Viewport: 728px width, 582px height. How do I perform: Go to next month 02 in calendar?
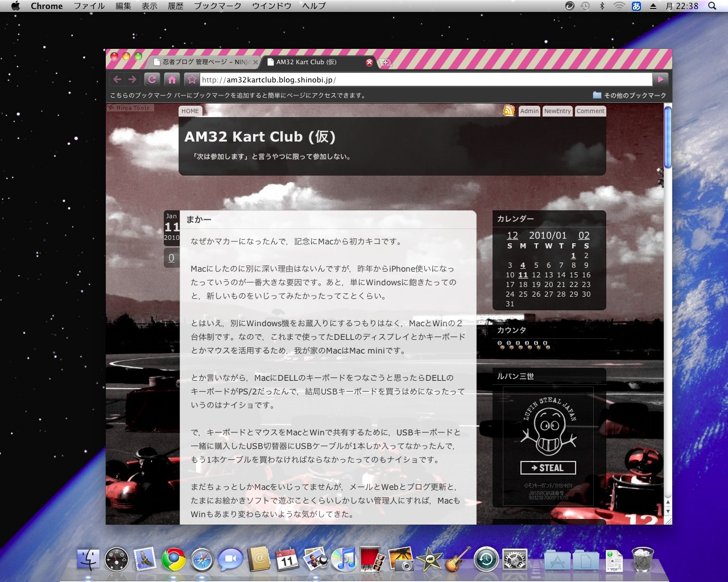click(x=584, y=235)
